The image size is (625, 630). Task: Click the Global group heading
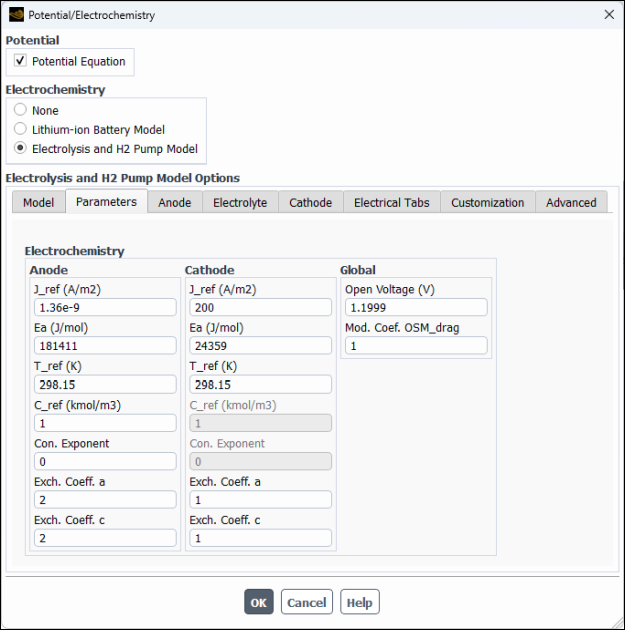[358, 270]
